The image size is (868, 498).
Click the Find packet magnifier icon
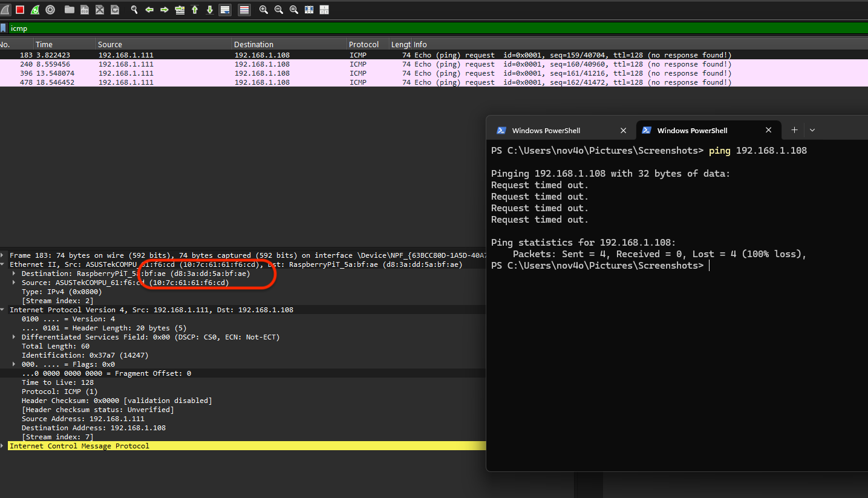134,10
